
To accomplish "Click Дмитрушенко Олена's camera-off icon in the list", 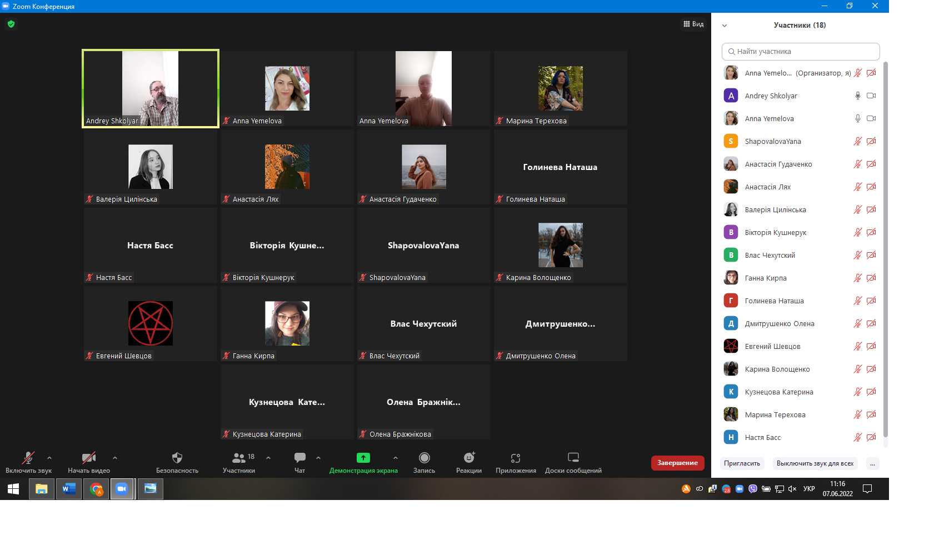I will click(x=871, y=323).
